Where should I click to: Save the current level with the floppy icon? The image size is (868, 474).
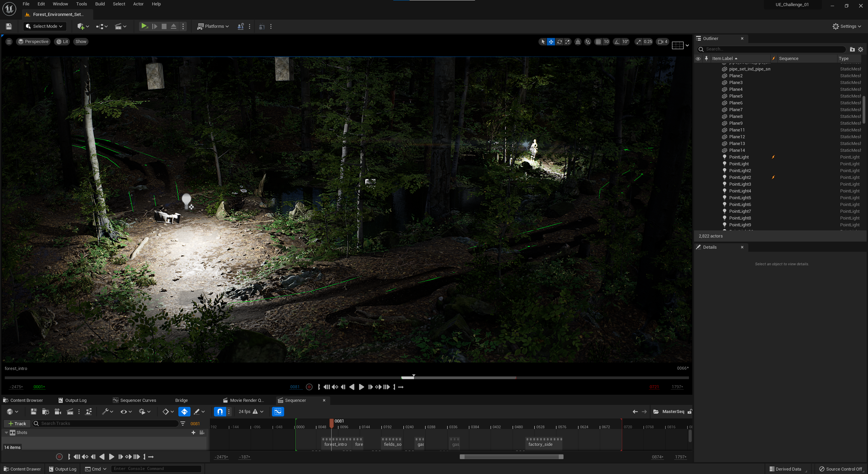tap(9, 26)
